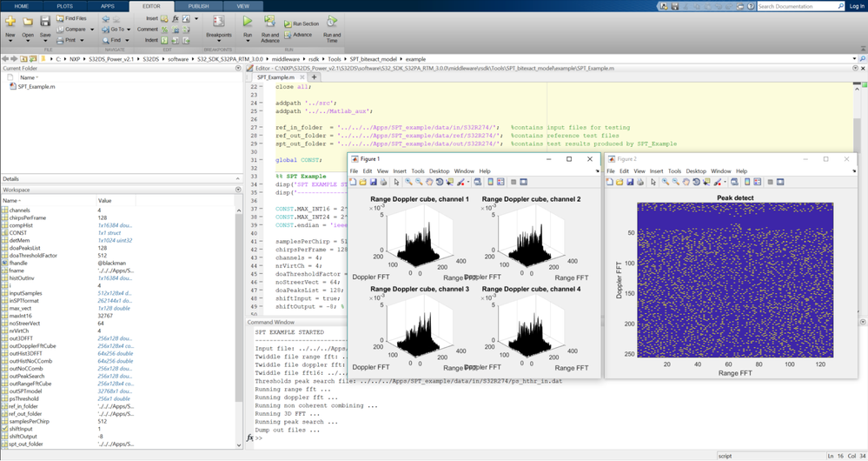Click the Search Documentation field
This screenshot has height=461, width=868.
click(795, 6)
